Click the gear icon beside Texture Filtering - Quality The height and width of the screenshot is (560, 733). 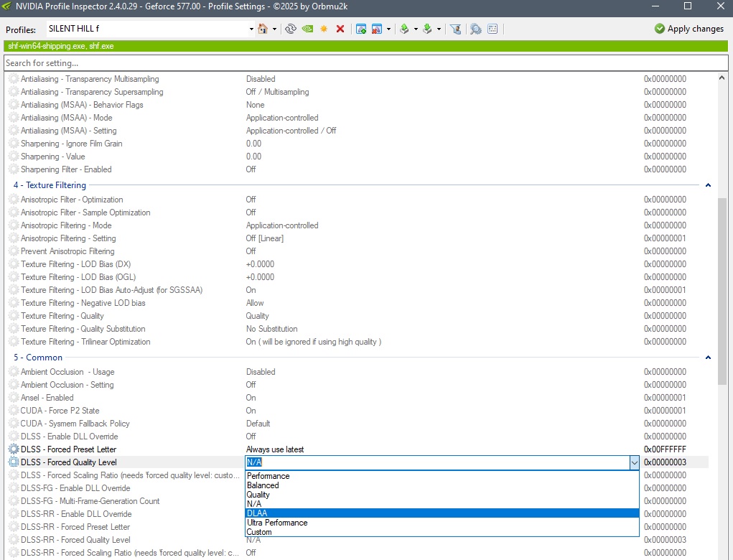tap(14, 316)
